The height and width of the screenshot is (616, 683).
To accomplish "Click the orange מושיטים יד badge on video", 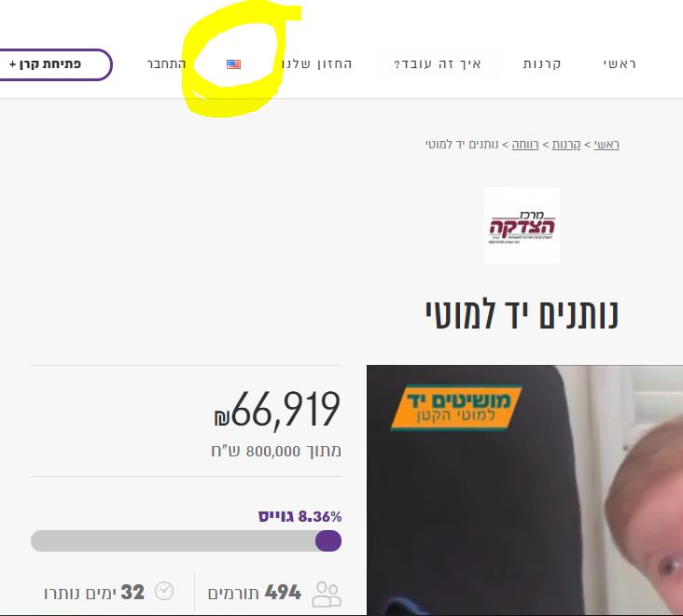I will pos(456,407).
